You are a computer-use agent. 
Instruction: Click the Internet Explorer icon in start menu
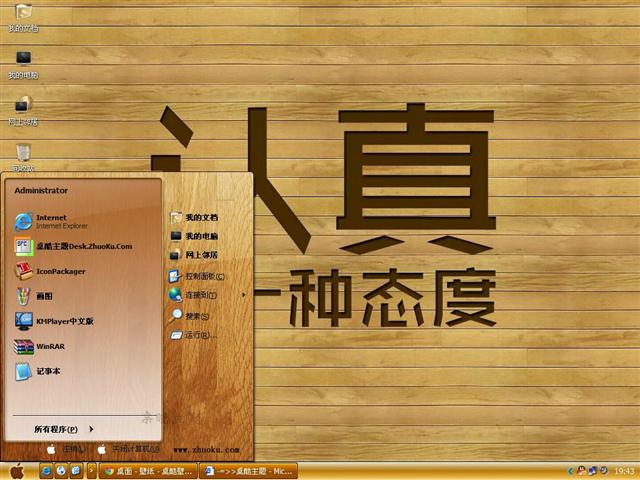point(23,222)
